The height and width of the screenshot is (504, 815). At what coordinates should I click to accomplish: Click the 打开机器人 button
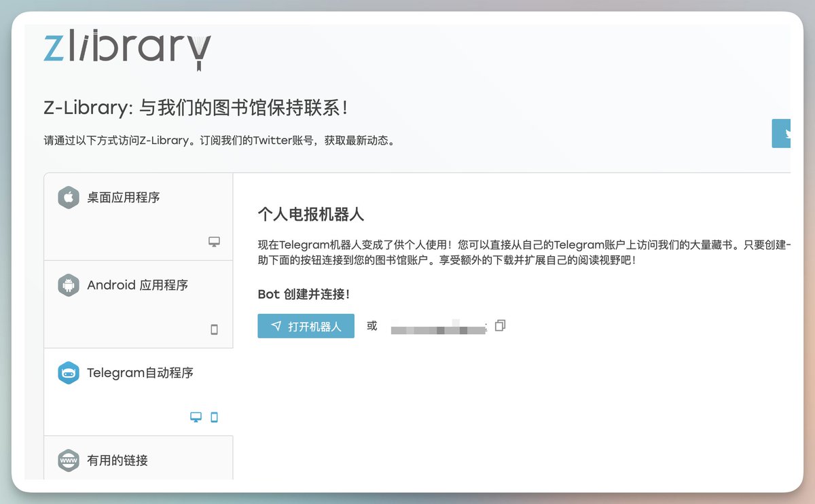(x=306, y=326)
